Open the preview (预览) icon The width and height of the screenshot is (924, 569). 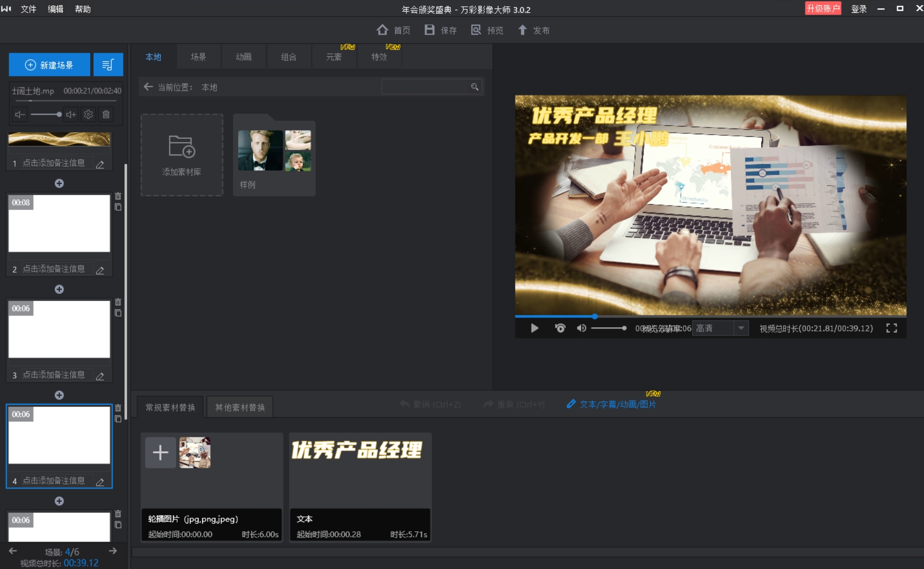476,30
